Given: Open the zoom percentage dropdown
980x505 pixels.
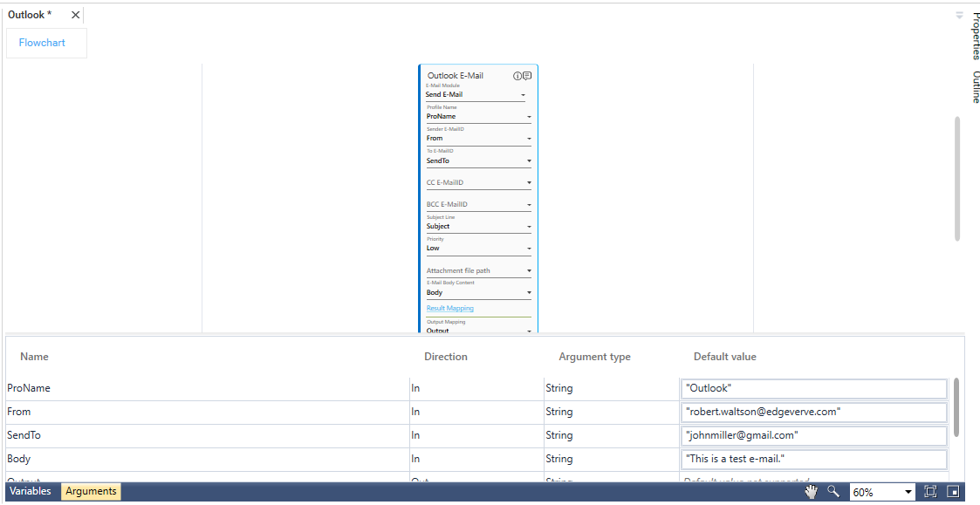Looking at the screenshot, I should pos(908,493).
